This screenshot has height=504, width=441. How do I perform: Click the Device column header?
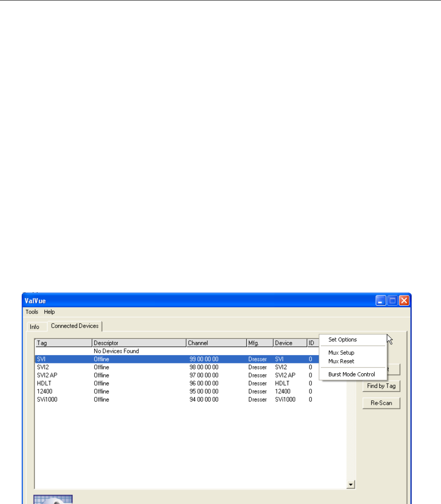[x=290, y=343]
